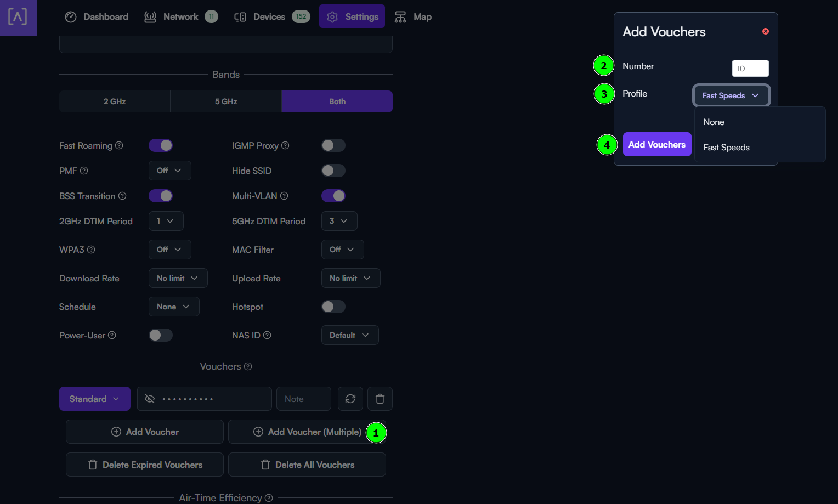
Task: Disable the Fast Roaming toggle
Action: pos(161,145)
